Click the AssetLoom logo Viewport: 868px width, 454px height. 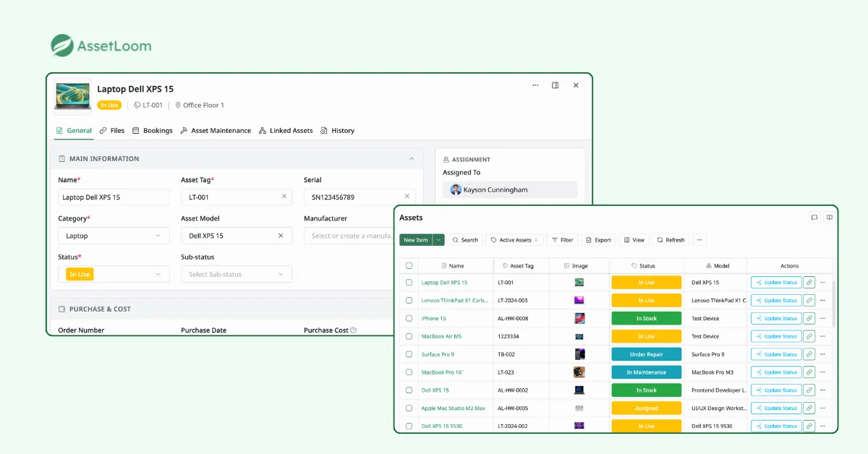click(101, 46)
